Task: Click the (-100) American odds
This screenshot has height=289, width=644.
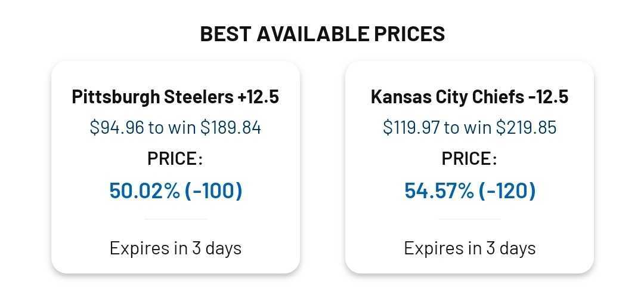Action: point(213,191)
